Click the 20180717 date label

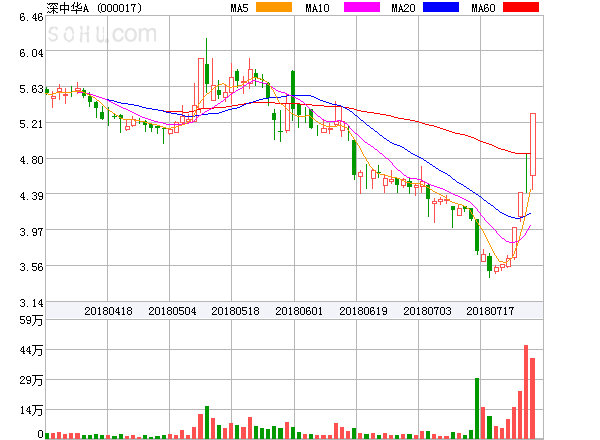tap(490, 311)
